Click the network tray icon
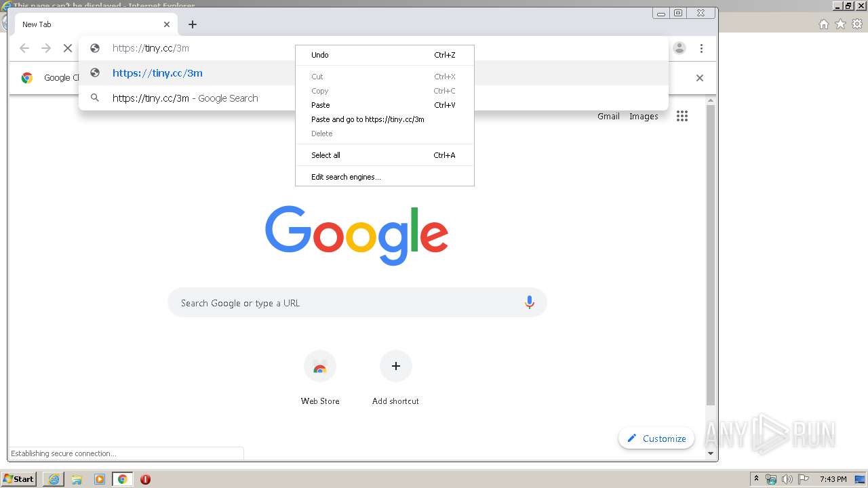 coord(771,479)
